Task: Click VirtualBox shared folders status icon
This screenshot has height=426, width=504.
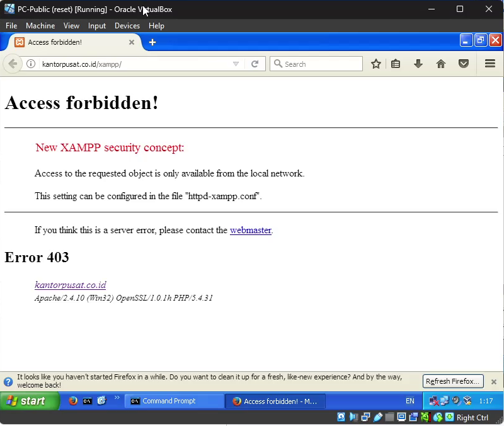Action: tap(389, 417)
